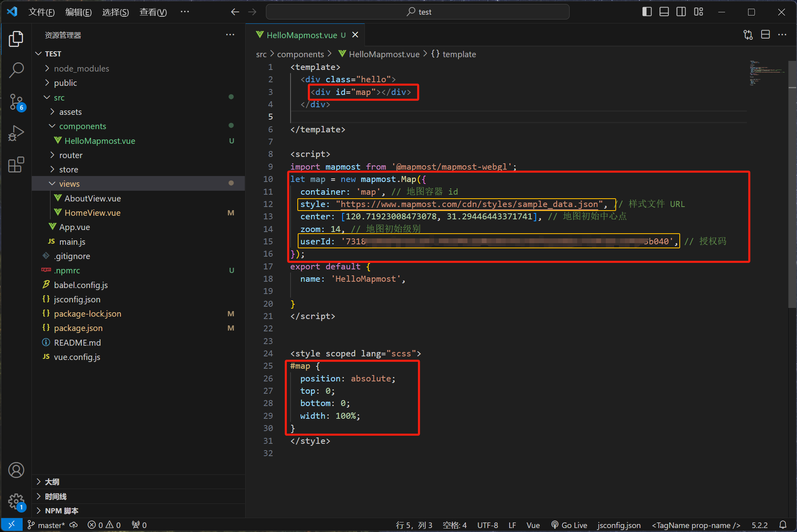The width and height of the screenshot is (797, 532).
Task: Start Go Live server
Action: coord(569,525)
